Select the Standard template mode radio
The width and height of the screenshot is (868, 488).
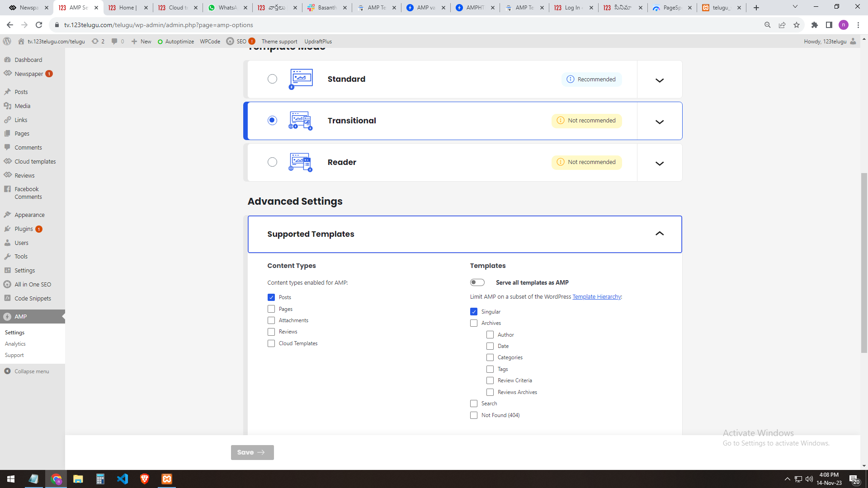pyautogui.click(x=272, y=79)
